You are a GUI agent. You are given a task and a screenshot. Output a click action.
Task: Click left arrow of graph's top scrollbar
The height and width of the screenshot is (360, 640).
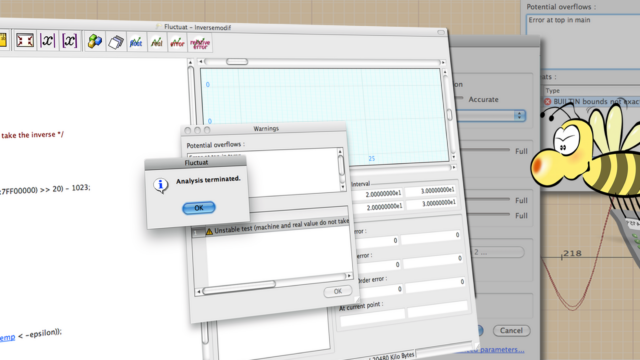(x=200, y=61)
